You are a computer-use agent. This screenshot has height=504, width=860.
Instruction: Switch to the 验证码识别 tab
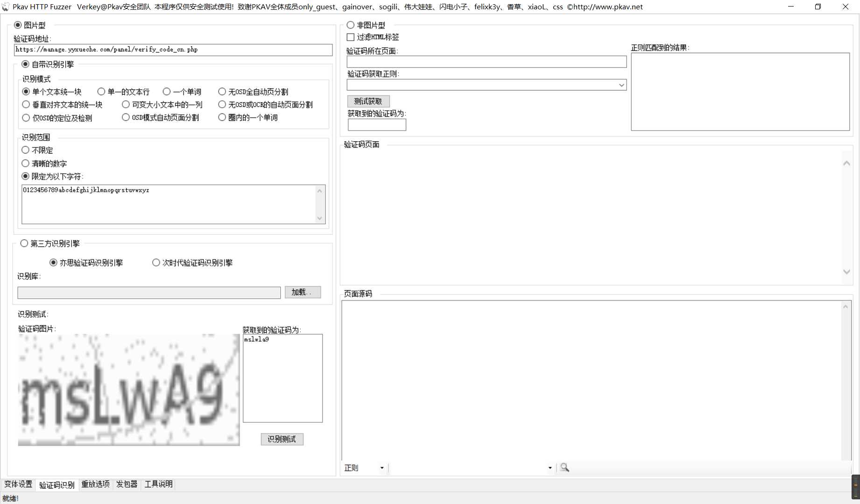tap(57, 485)
